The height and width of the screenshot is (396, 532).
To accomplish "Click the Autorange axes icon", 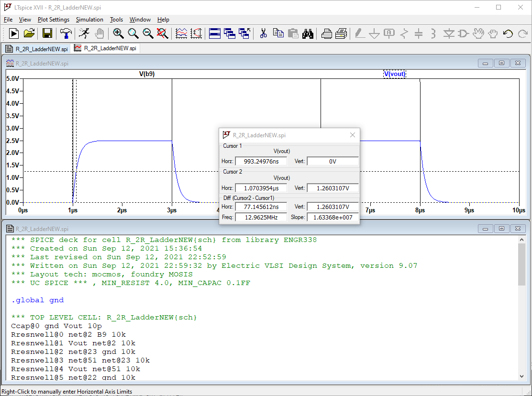I will [x=197, y=33].
